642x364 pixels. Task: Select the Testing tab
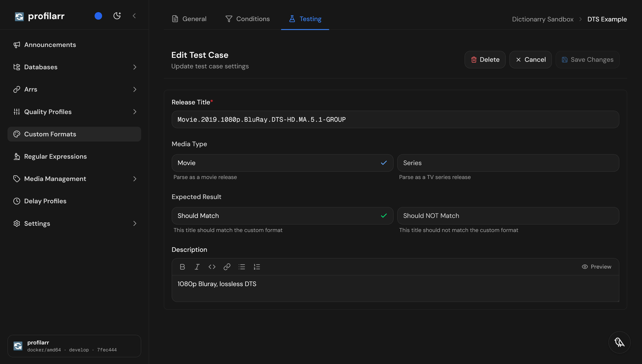coord(305,19)
